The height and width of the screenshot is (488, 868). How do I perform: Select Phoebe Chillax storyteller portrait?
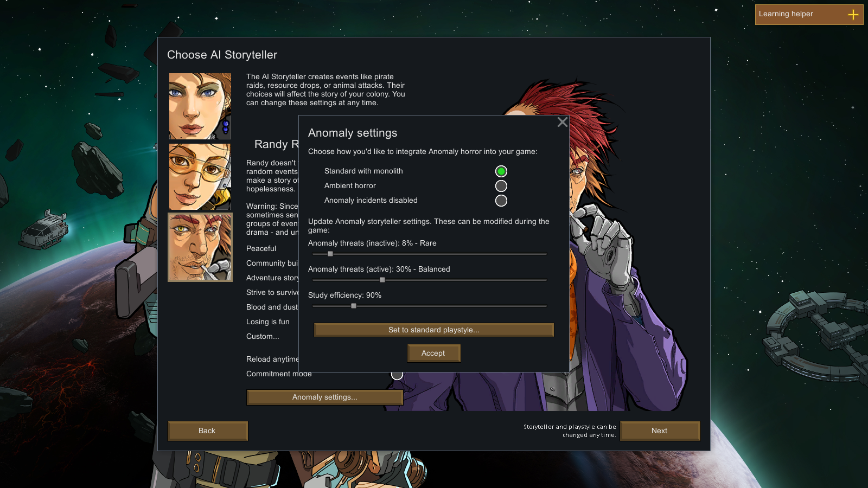point(200,177)
